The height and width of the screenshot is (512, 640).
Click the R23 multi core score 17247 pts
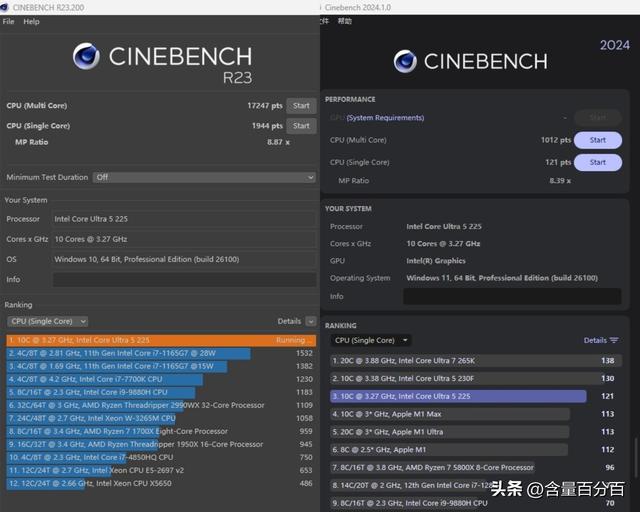tap(265, 106)
